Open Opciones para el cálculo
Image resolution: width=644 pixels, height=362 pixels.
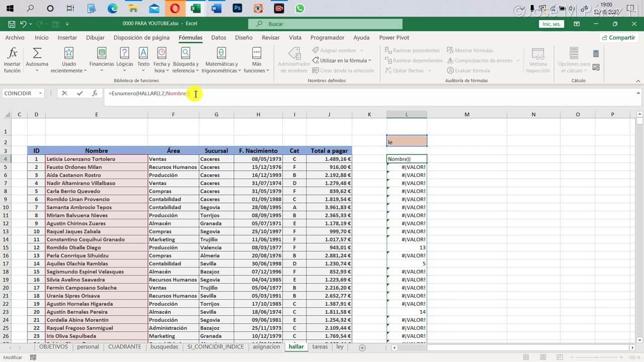coord(574,60)
